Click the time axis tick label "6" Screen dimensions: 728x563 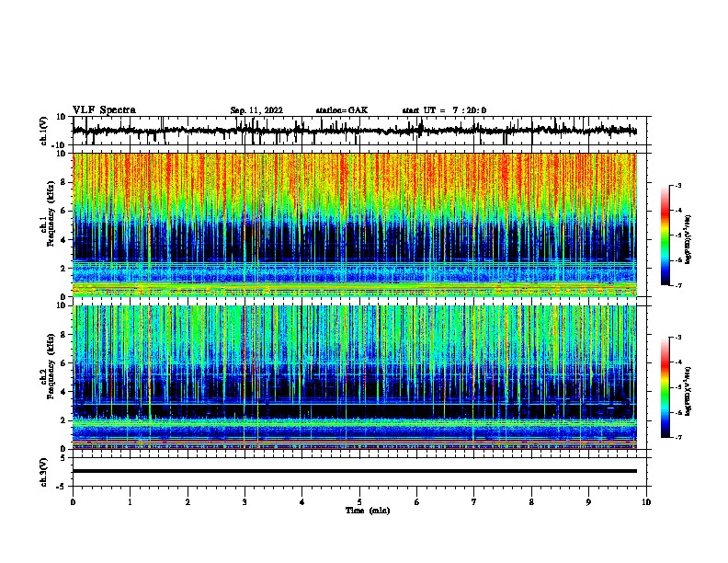click(417, 502)
